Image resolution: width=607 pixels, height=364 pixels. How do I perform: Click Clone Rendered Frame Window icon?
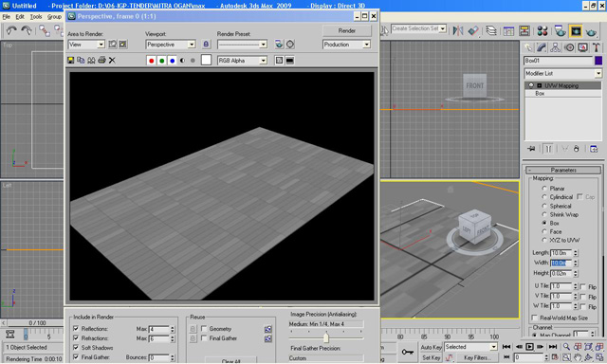tap(91, 60)
